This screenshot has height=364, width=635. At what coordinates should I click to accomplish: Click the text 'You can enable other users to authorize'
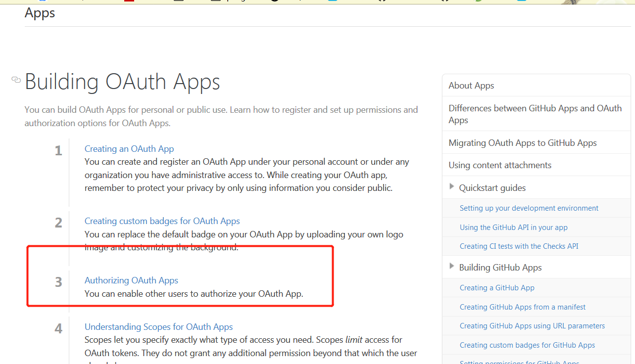pyautogui.click(x=194, y=293)
